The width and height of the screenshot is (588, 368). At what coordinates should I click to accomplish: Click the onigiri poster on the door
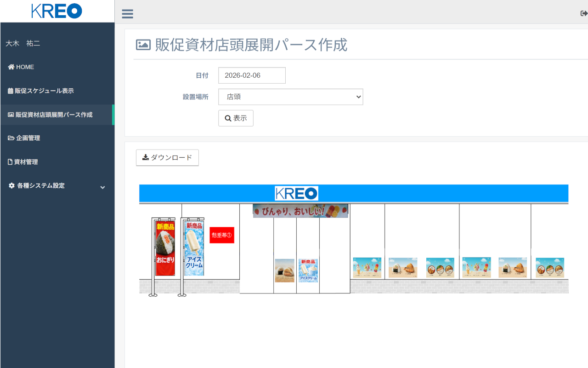click(x=284, y=270)
